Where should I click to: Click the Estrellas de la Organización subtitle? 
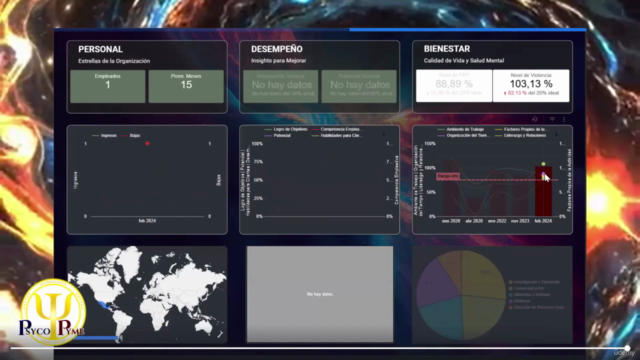click(x=114, y=61)
